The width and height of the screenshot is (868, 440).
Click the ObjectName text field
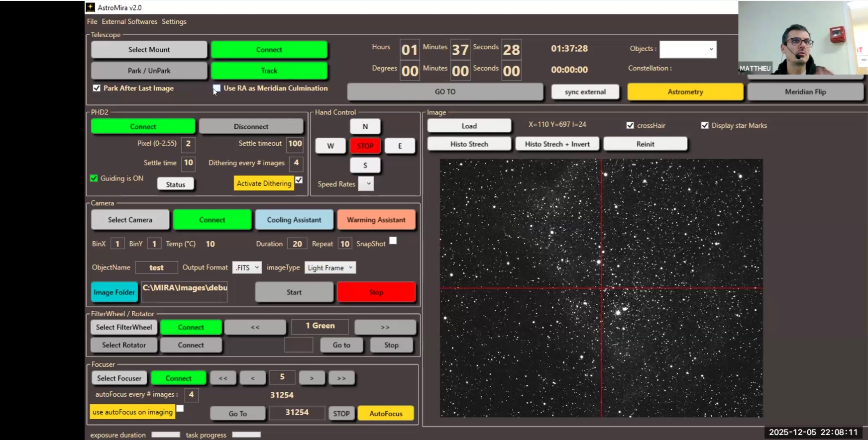156,267
